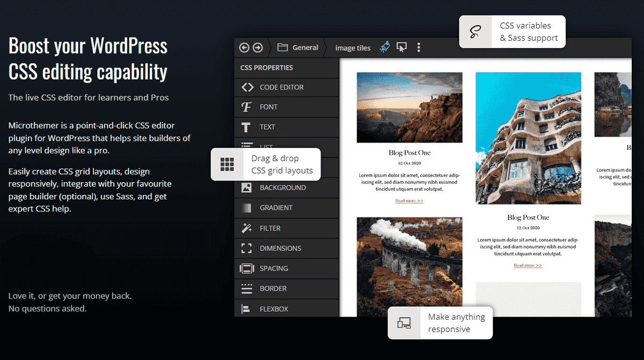Activate the element targeting cursor icon
The width and height of the screenshot is (644, 360).
click(401, 47)
